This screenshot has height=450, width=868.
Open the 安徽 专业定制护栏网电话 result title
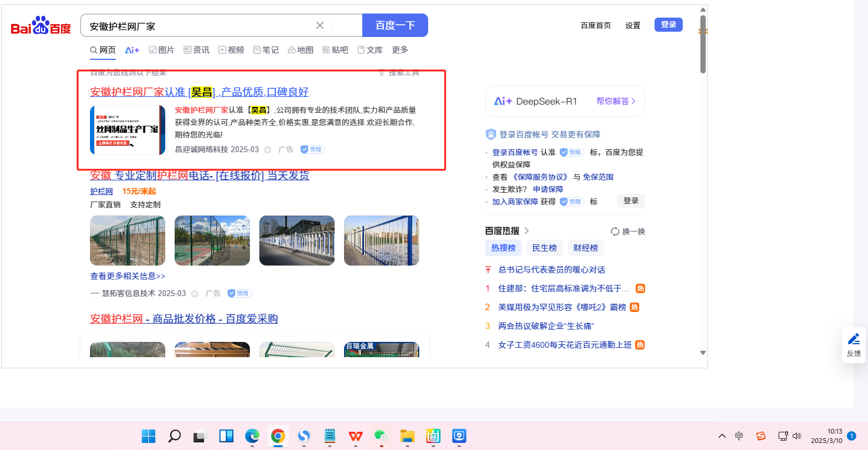[199, 176]
